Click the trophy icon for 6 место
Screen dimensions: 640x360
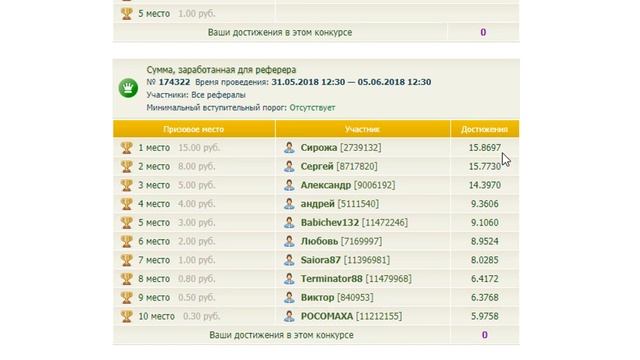127,242
